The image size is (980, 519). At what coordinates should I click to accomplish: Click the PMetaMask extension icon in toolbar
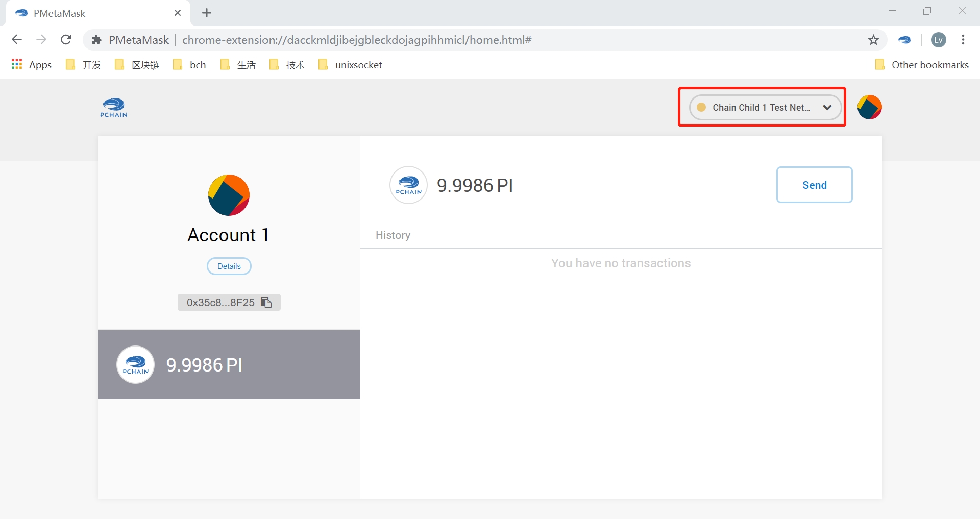pos(904,40)
